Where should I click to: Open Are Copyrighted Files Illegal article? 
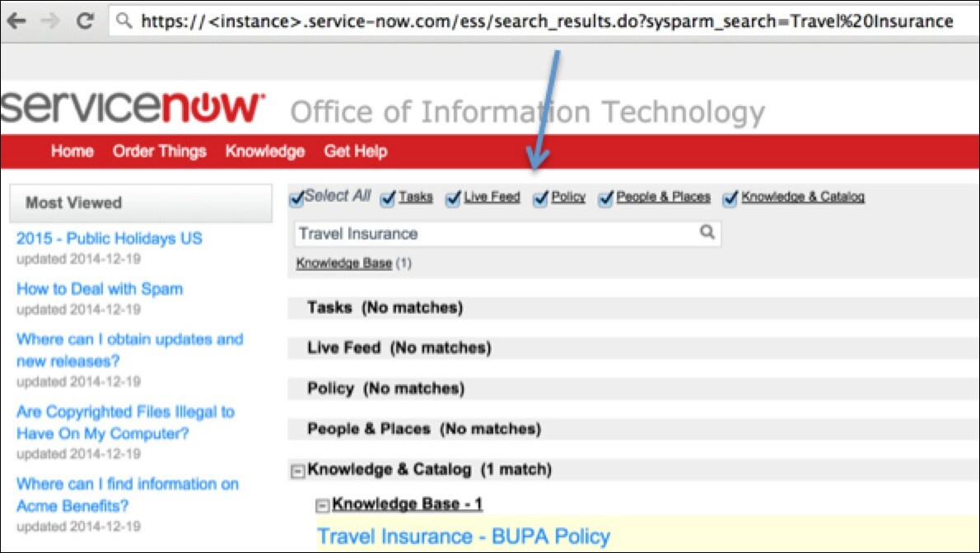click(125, 422)
